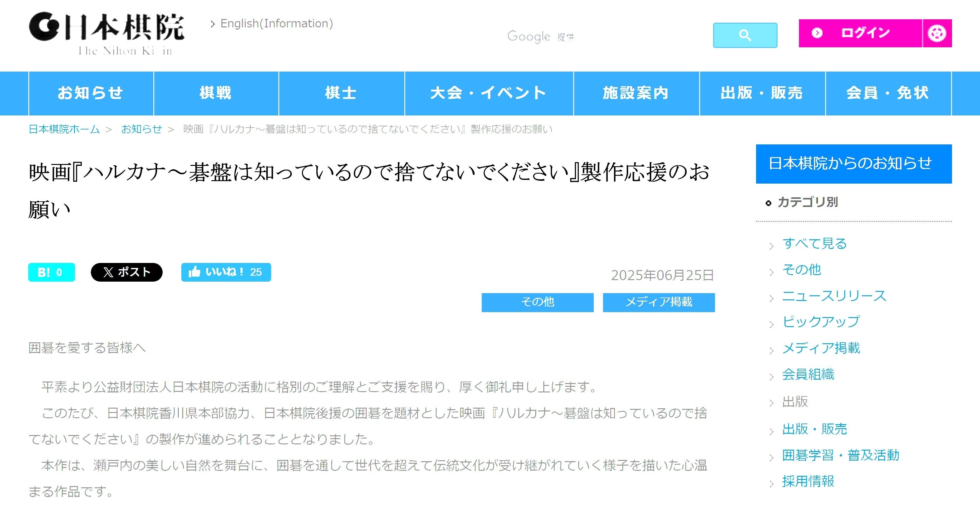Open the 会員・免状 menu item

tap(888, 93)
